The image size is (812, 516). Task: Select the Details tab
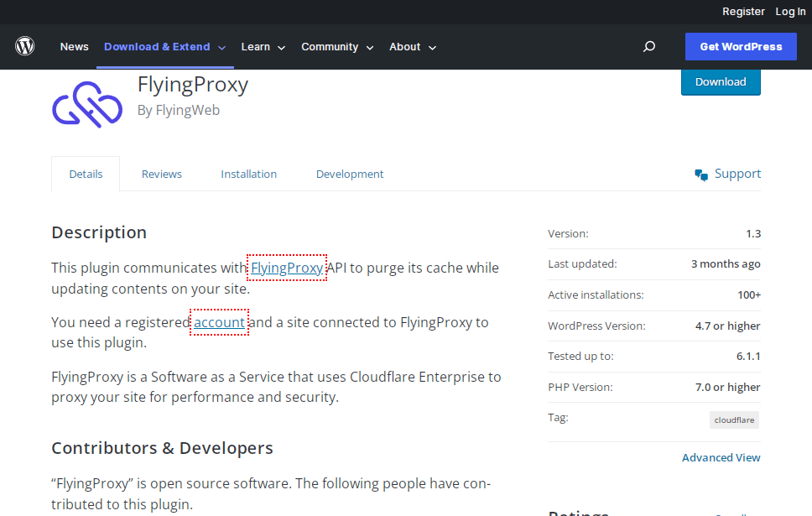coord(86,174)
